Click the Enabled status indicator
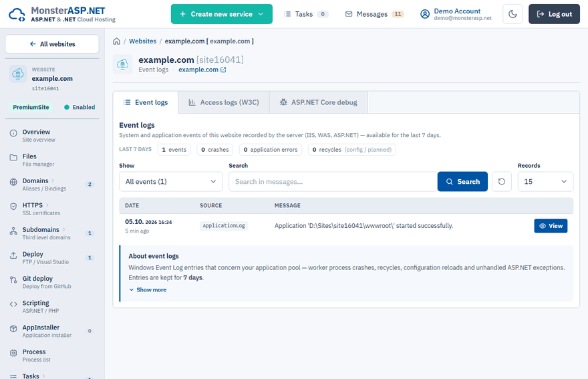 [80, 108]
